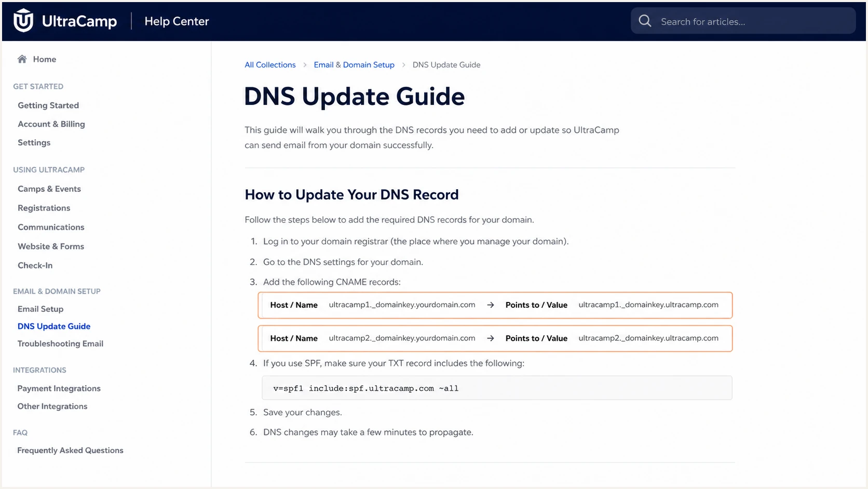Click step 'DNS changes may take a few minutes'
Image resolution: width=868 pixels, height=489 pixels.
(368, 432)
